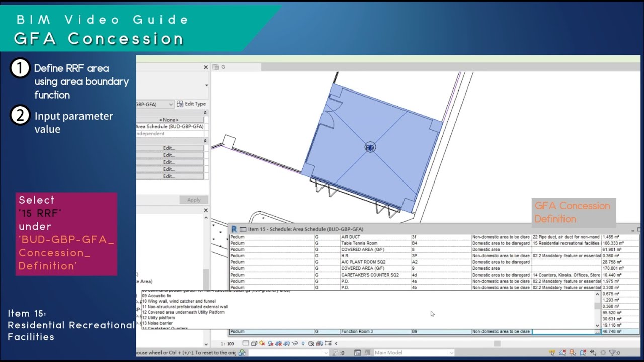This screenshot has height=362, width=644.
Task: Toggle Select Elements by Face icon
Action: (583, 353)
